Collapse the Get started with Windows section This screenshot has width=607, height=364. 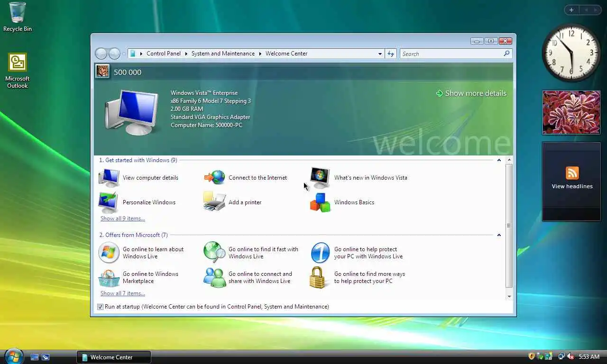[499, 160]
